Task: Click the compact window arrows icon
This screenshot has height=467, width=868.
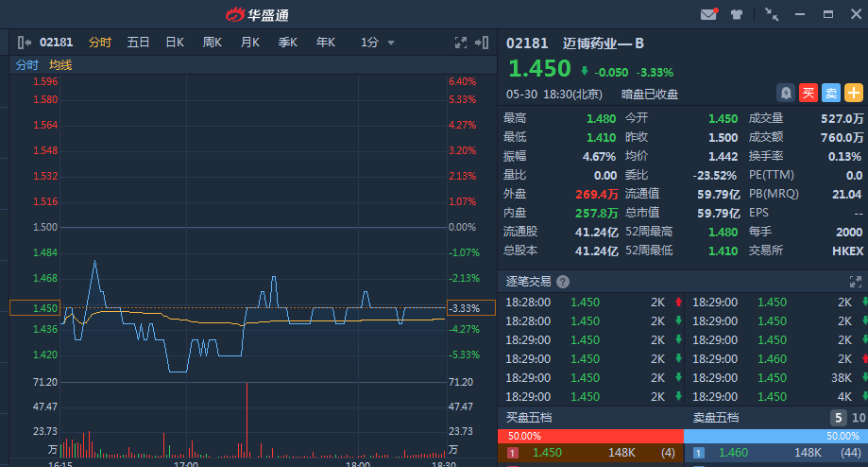Action: click(x=772, y=14)
